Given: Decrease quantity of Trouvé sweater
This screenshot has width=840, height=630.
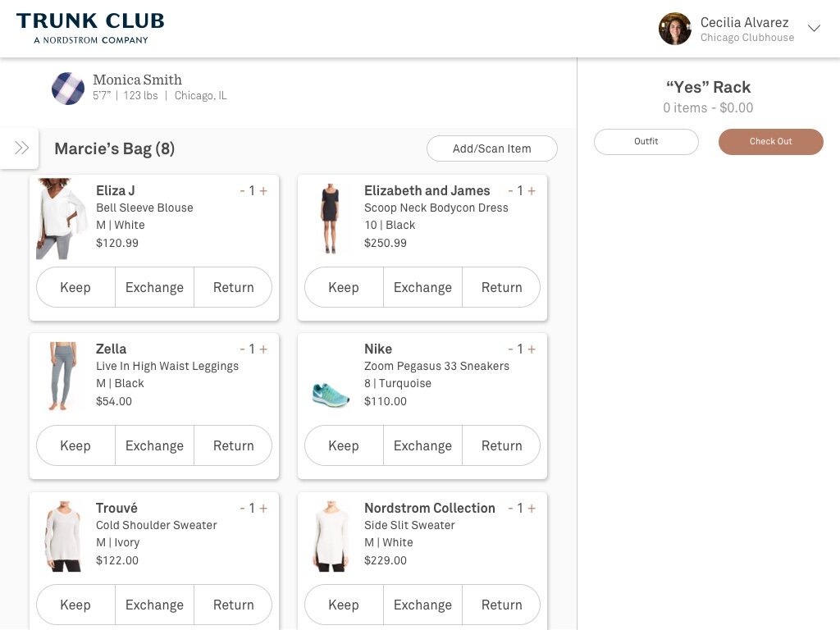Looking at the screenshot, I should [242, 509].
